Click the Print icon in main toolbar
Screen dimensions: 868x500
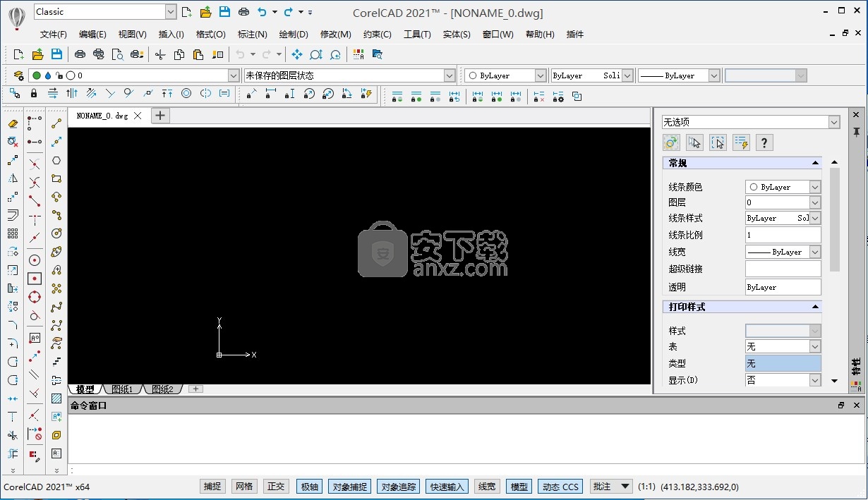click(x=80, y=54)
